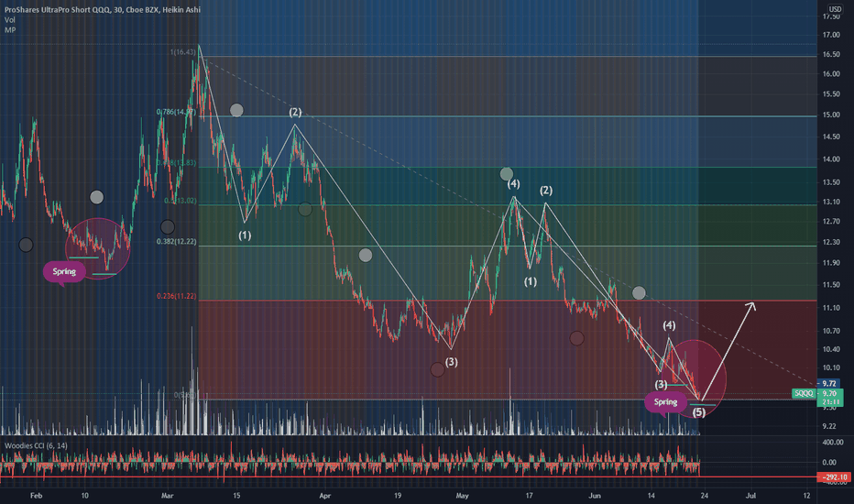This screenshot has height=504, width=854.
Task: Select the MP indicator label
Action: pos(10,30)
